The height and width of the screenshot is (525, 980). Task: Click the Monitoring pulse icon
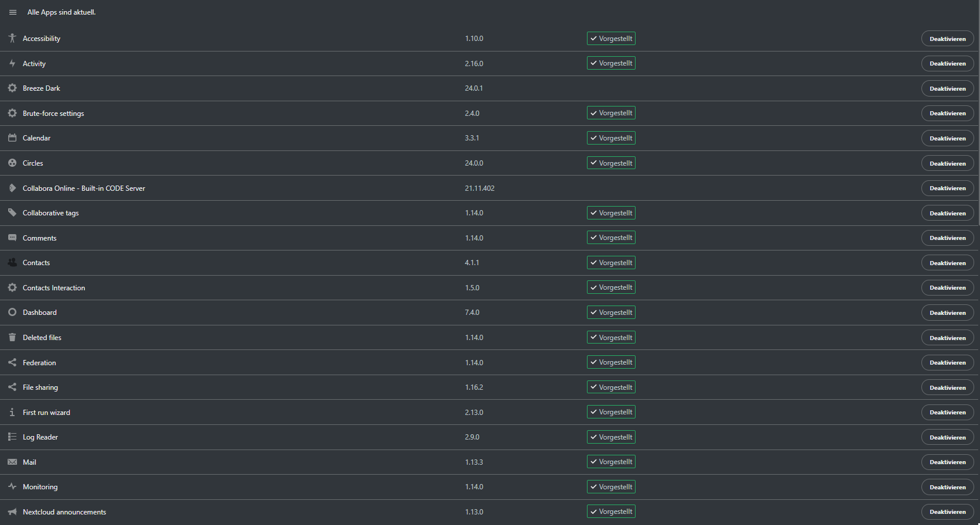coord(12,486)
